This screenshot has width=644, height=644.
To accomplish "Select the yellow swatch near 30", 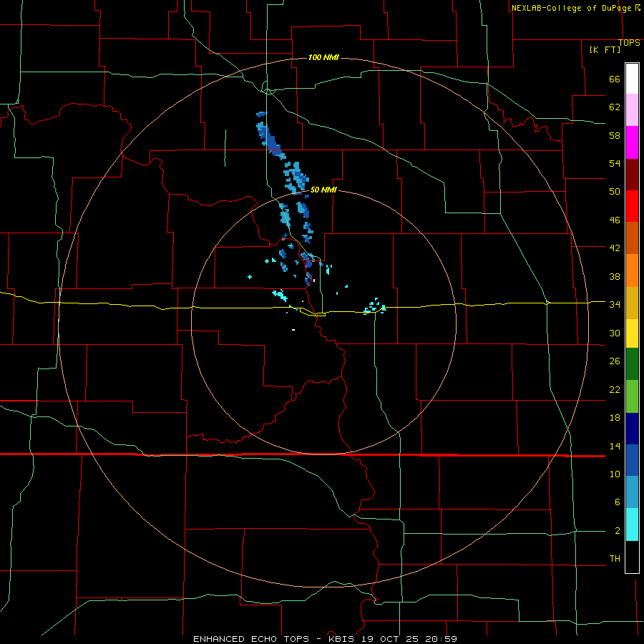I will pos(632,333).
